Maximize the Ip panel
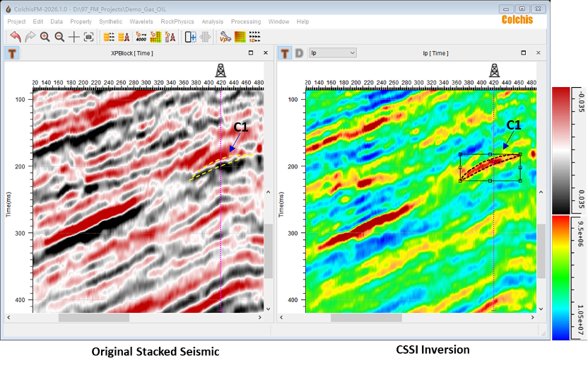This screenshot has width=588, height=368. point(524,53)
